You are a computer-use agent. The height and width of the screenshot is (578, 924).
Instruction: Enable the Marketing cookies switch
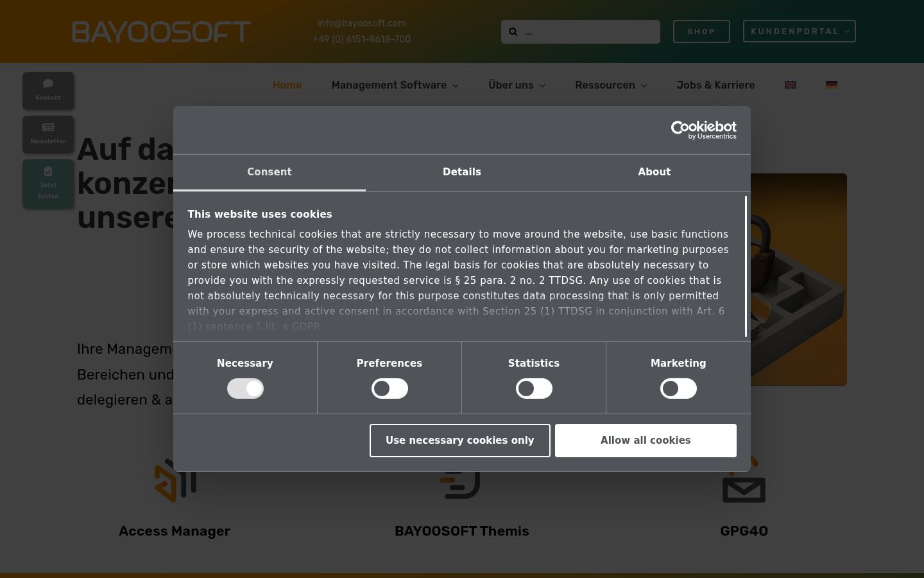click(678, 389)
